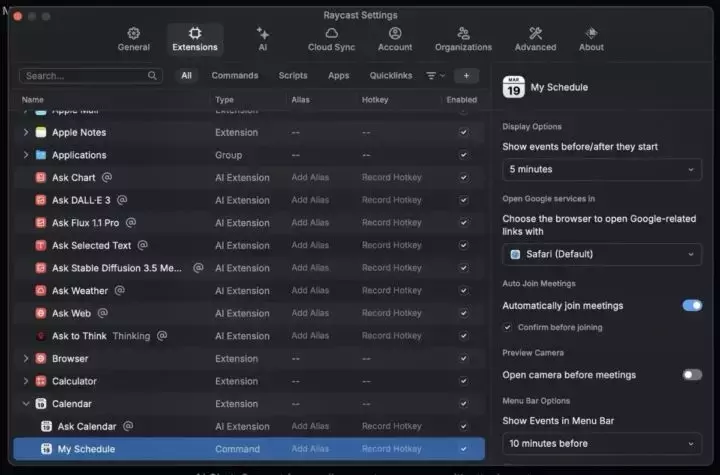Filter list by Commands

tap(235, 75)
